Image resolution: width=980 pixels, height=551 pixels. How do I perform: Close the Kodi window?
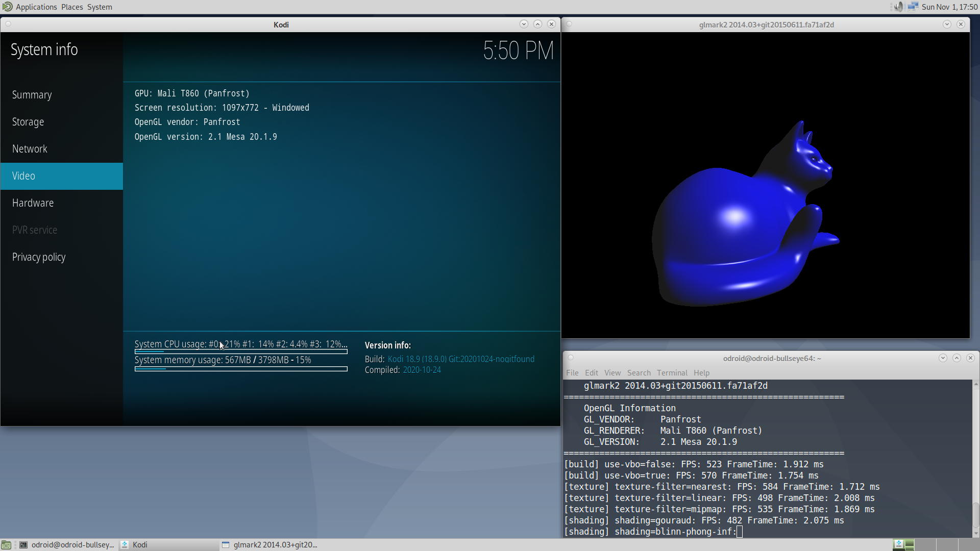(x=551, y=24)
